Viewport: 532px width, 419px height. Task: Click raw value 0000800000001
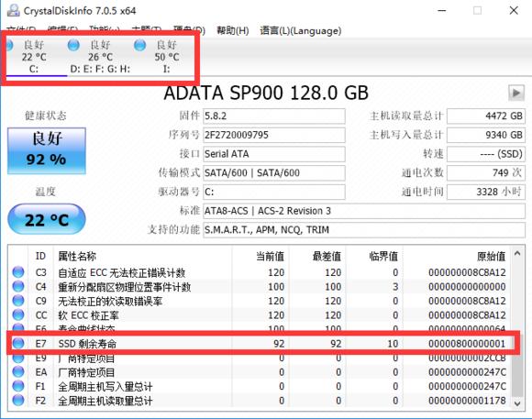(x=467, y=344)
